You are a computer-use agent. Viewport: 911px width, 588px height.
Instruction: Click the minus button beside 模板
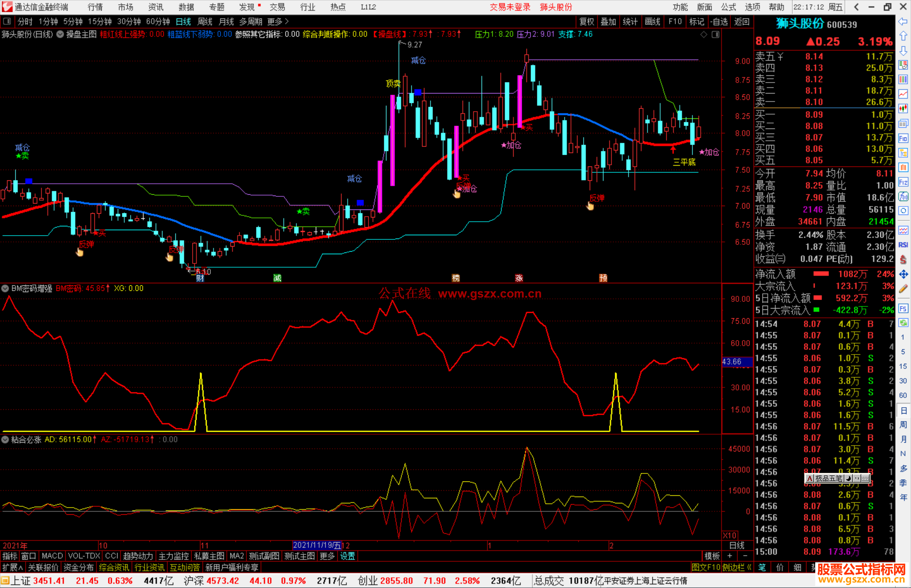745,556
